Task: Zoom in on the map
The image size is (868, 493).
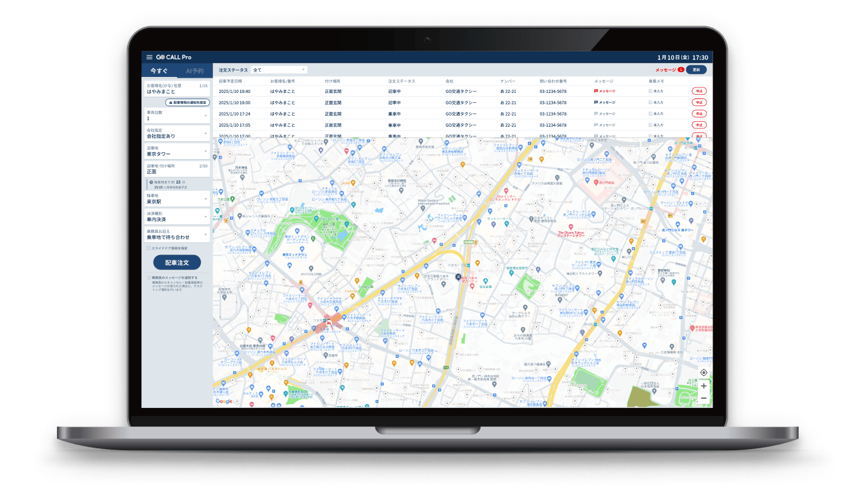Action: click(703, 386)
